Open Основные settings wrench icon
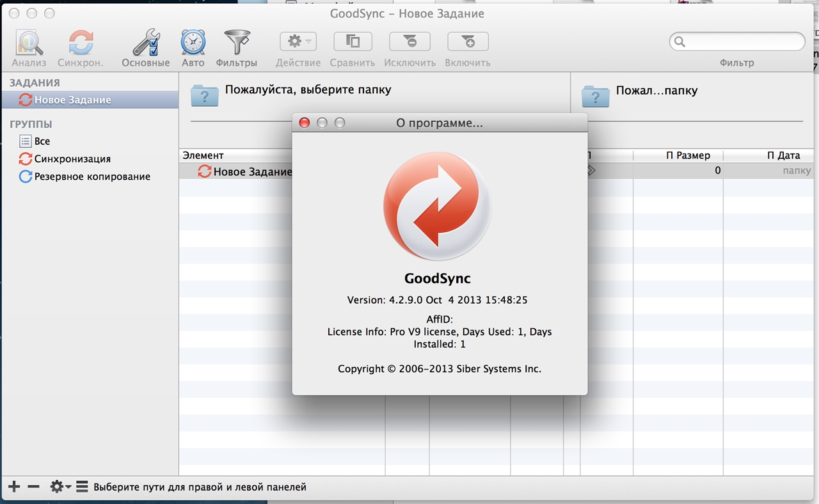 146,43
